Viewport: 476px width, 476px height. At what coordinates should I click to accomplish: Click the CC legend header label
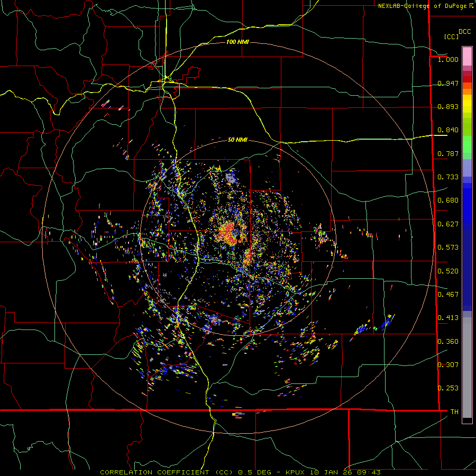click(451, 36)
